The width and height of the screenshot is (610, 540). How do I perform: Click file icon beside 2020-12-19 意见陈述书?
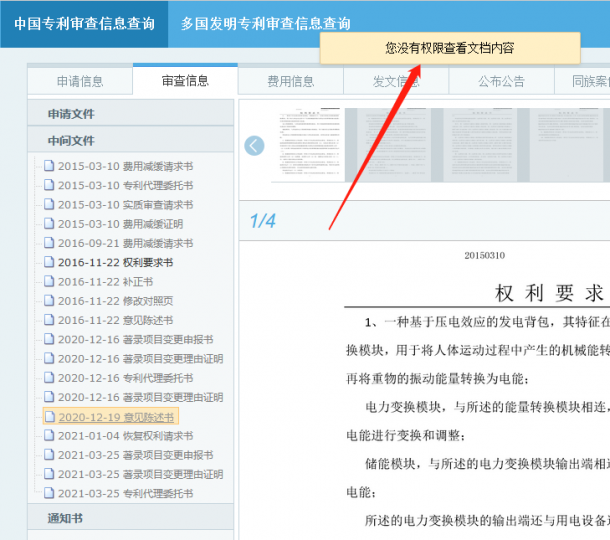point(50,416)
